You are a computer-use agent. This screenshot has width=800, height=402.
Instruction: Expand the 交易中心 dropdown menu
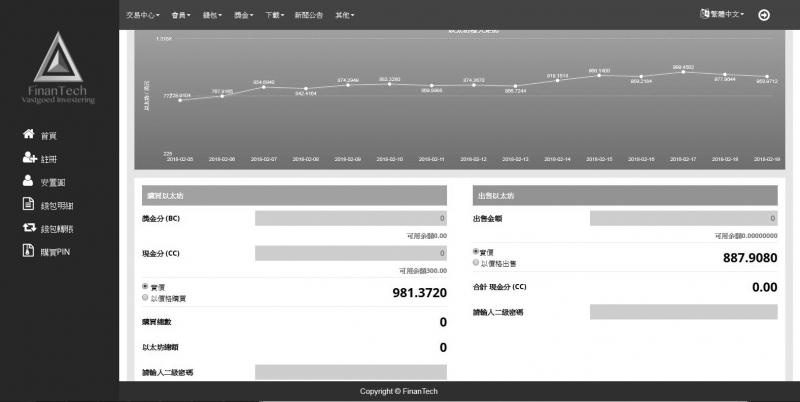[x=145, y=16]
